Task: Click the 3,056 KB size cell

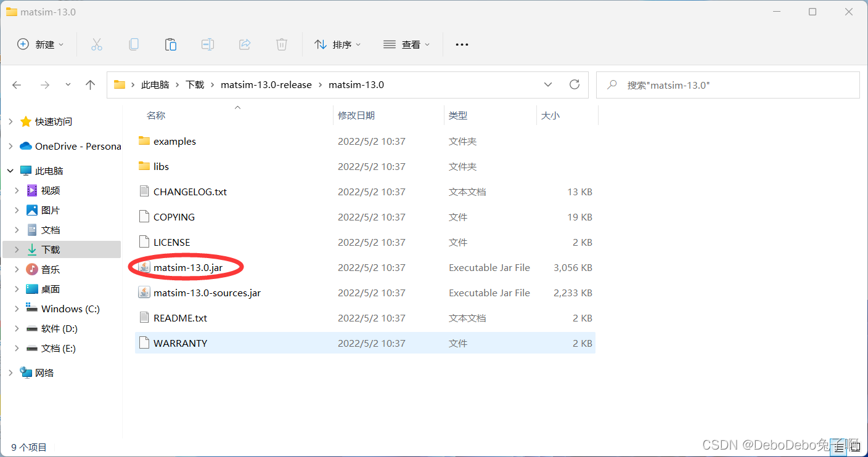Action: [x=573, y=267]
